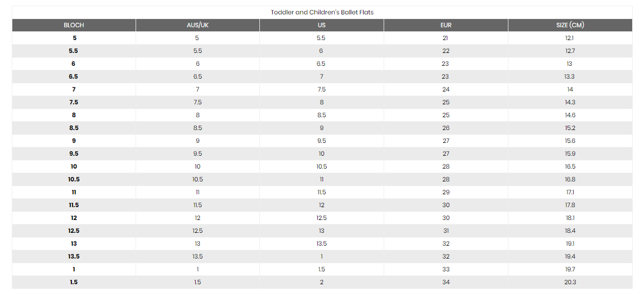Click EUR value 29
Viewport: 644px width, 294px height.
pos(445,192)
